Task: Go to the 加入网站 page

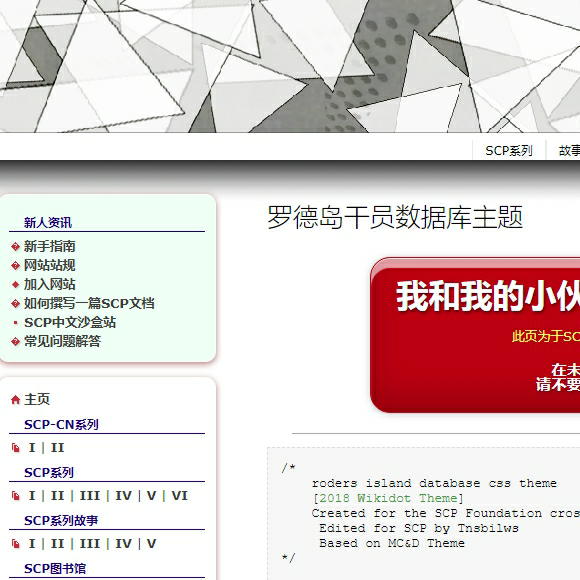Action: [50, 284]
